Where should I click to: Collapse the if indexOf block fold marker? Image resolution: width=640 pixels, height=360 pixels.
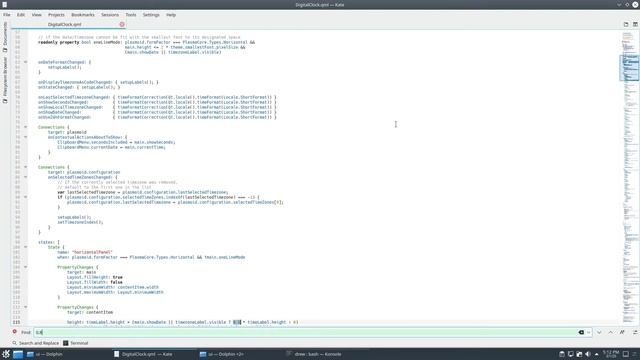[x=25, y=197]
